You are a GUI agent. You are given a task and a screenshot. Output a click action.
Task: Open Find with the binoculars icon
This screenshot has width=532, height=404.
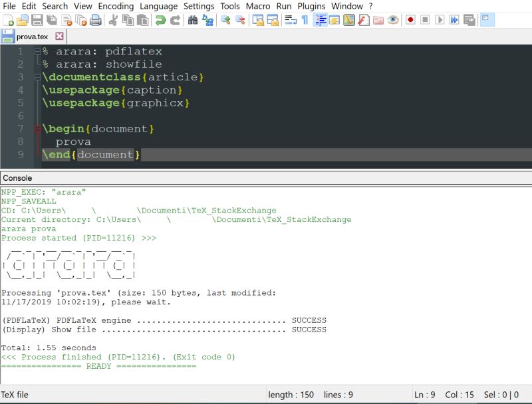tap(193, 20)
